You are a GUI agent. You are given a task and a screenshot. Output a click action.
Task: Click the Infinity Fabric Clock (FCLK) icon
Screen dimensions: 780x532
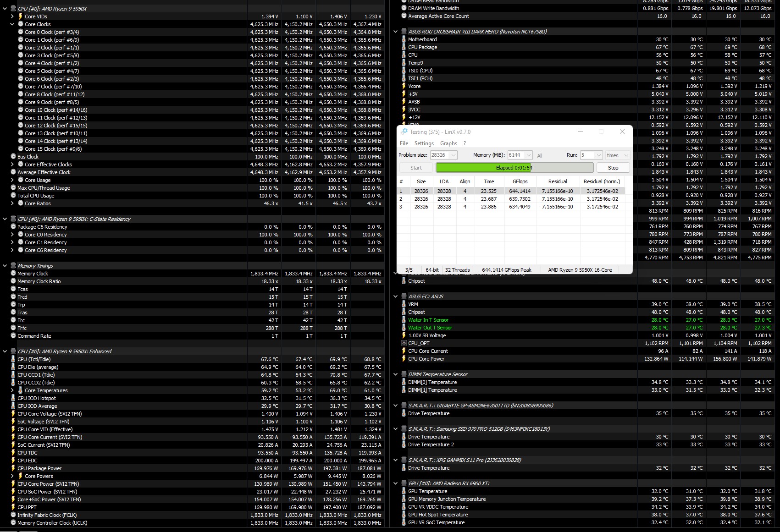coord(13,515)
